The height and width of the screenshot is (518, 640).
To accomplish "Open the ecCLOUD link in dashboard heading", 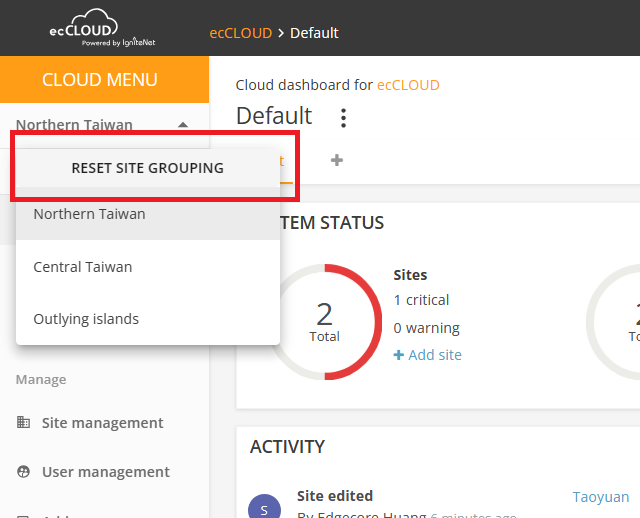I will coord(408,85).
